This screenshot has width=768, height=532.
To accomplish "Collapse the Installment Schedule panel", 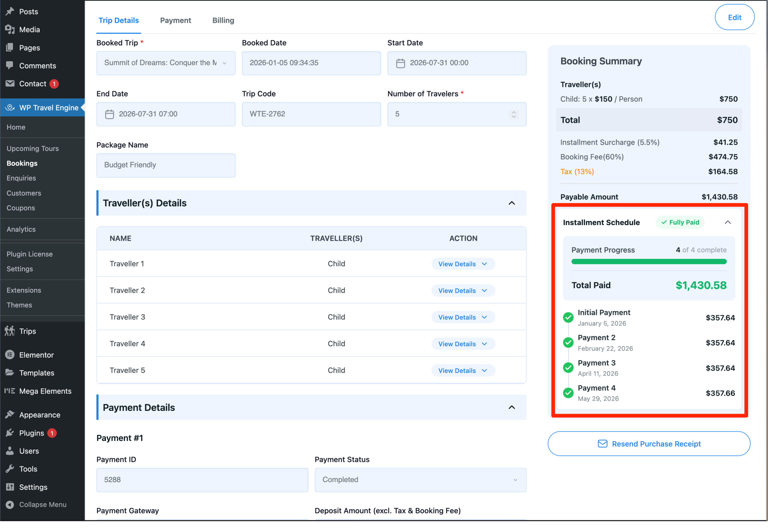I will click(727, 222).
